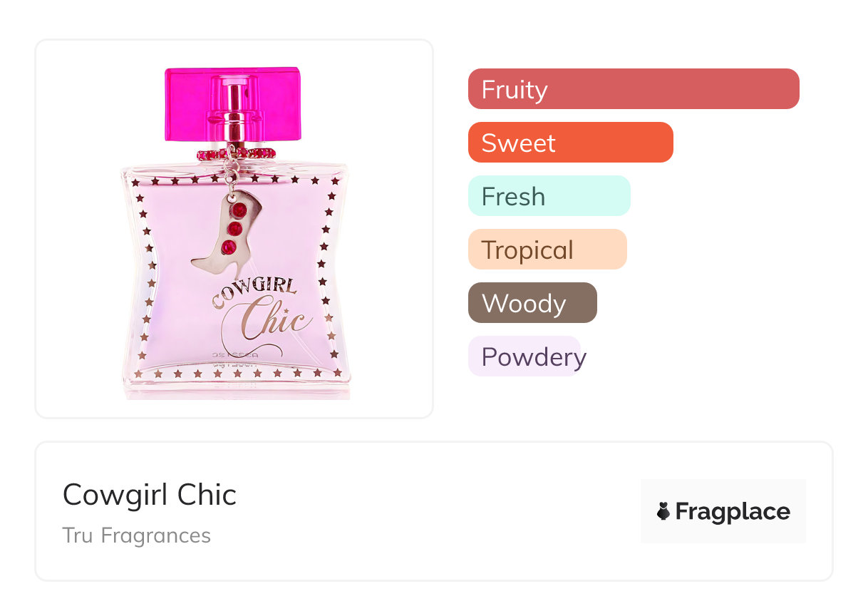
Task: Click the Fragplace perfume bottle logo icon
Action: (663, 511)
